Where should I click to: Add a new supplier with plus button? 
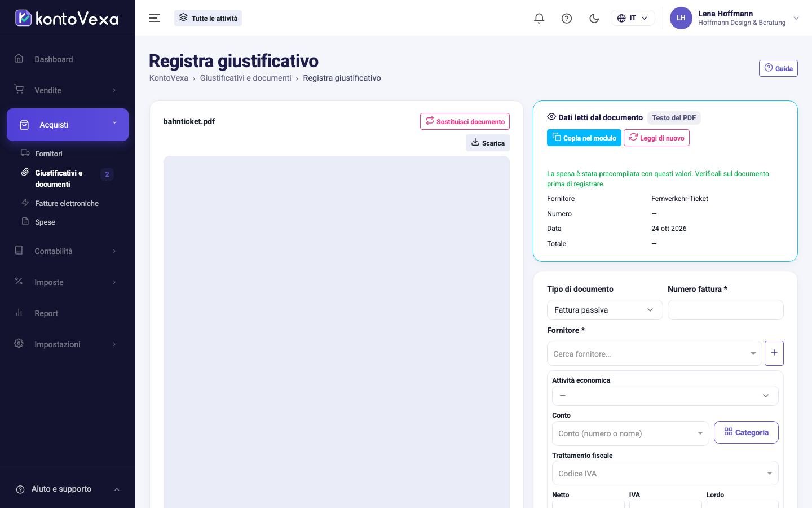click(774, 353)
